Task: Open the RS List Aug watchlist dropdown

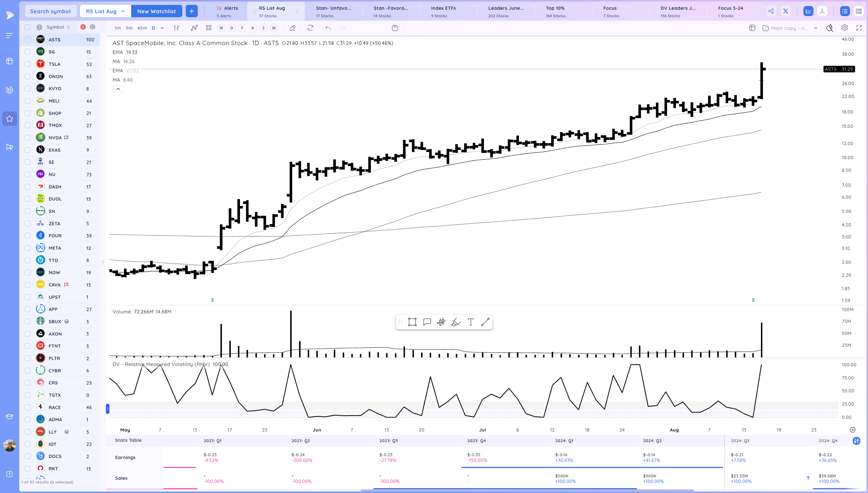Action: point(105,11)
